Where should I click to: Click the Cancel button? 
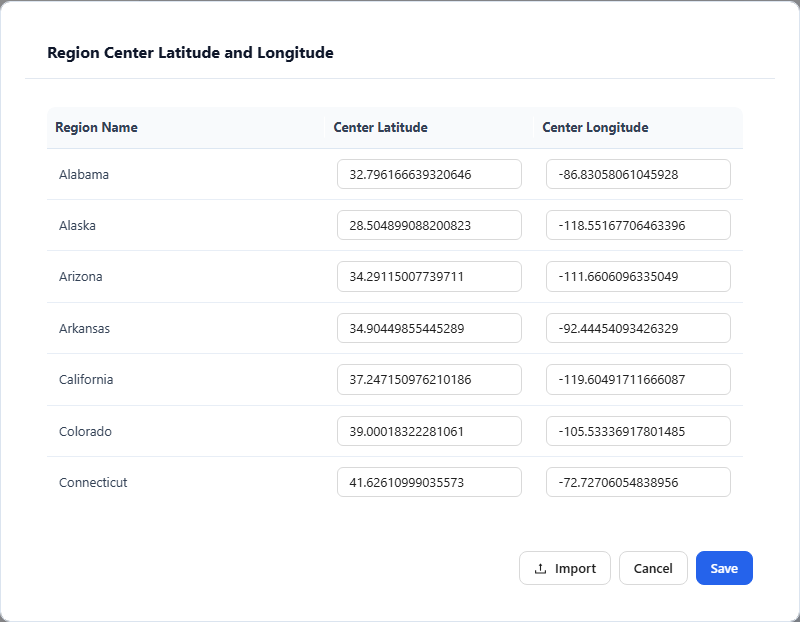click(653, 568)
